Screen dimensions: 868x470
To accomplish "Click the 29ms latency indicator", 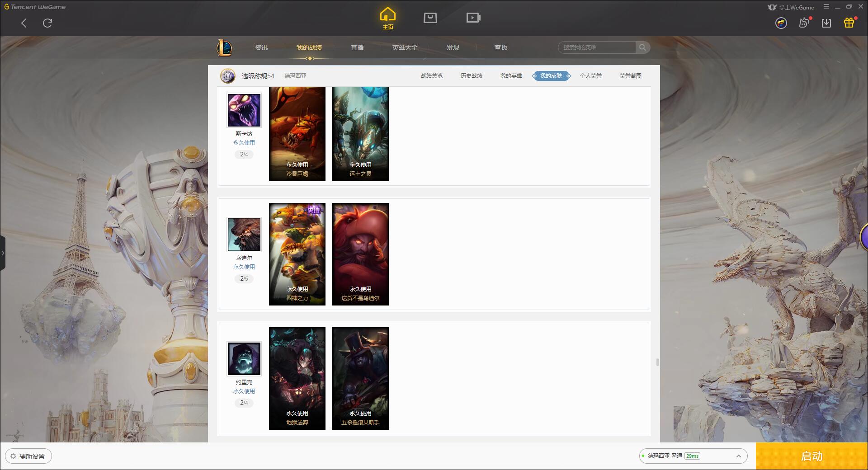I will [x=692, y=456].
